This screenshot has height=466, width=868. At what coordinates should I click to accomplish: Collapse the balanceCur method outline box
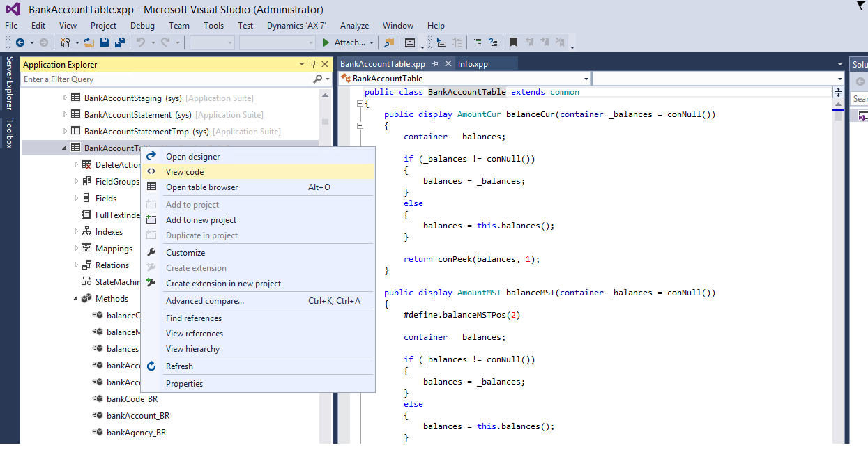[360, 126]
